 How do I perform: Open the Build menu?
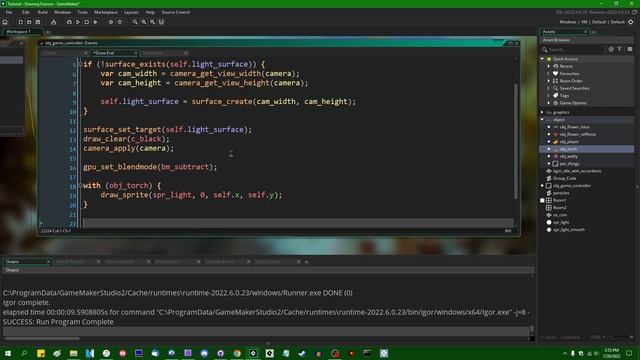pos(42,12)
